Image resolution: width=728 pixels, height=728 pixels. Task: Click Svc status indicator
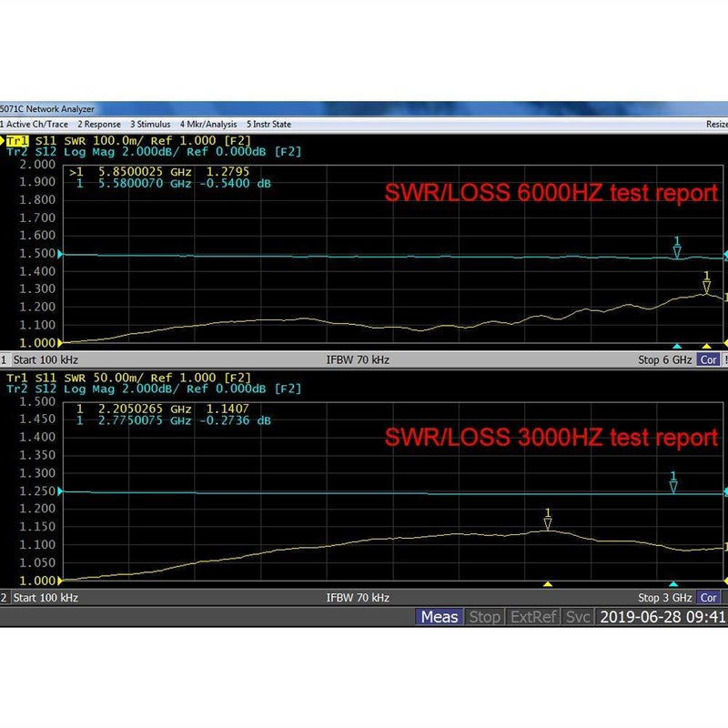click(x=578, y=617)
